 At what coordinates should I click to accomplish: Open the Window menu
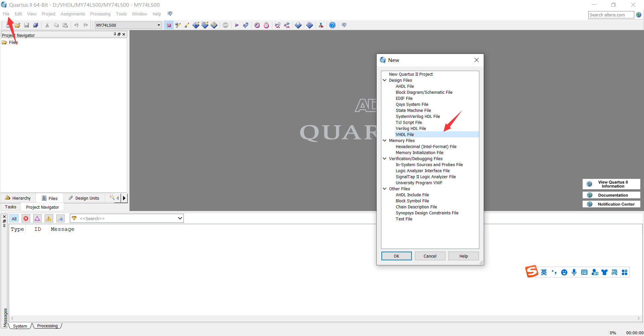tap(140, 14)
